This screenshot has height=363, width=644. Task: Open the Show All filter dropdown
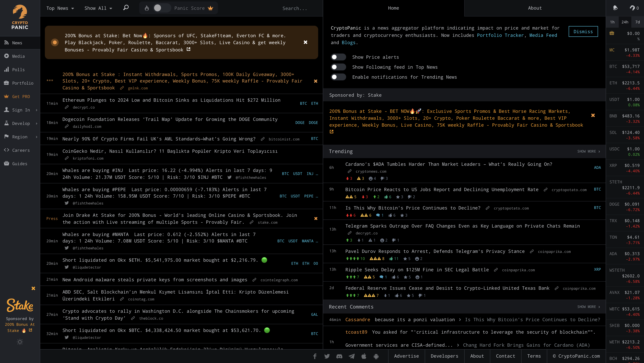point(98,8)
